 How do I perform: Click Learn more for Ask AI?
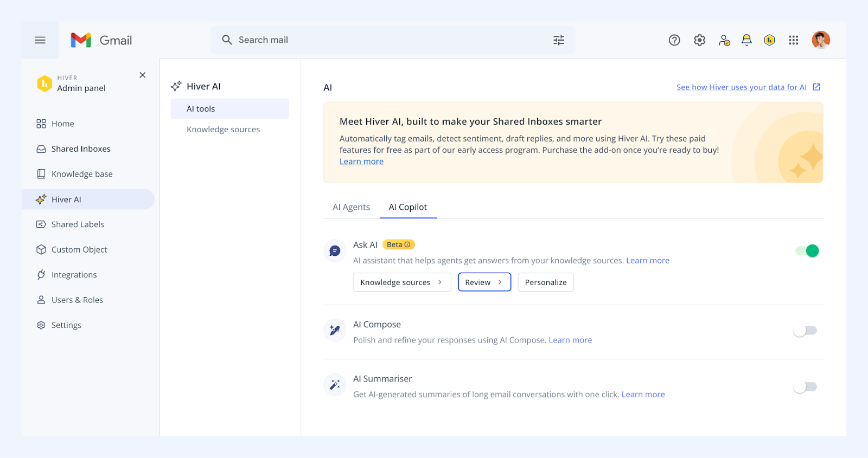[x=648, y=261]
